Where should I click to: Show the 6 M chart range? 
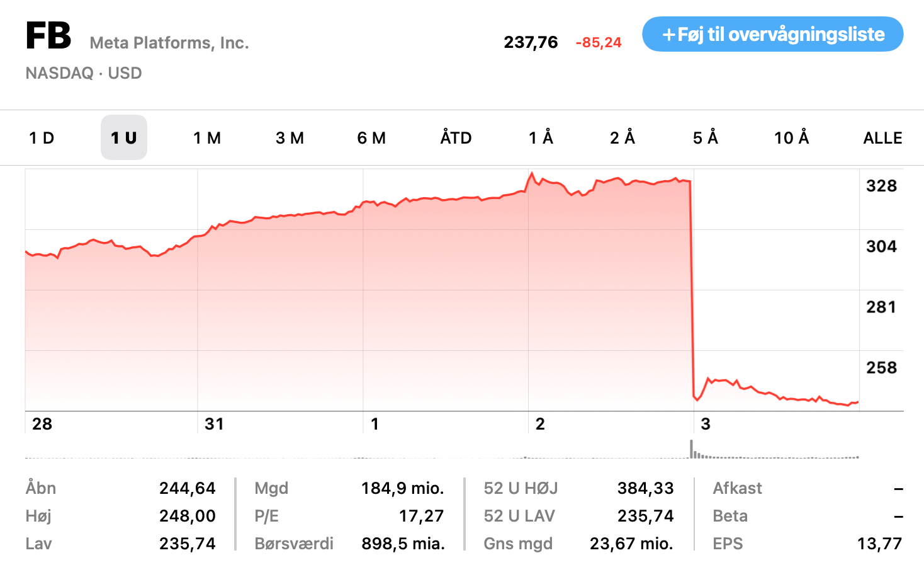coord(371,138)
